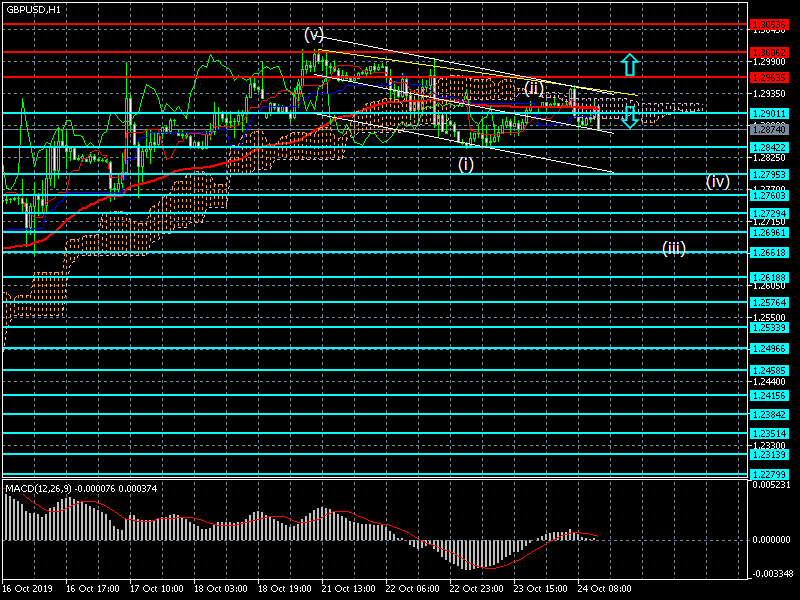Select the red 1.30536 price label
The width and height of the screenshot is (800, 600).
click(x=769, y=24)
